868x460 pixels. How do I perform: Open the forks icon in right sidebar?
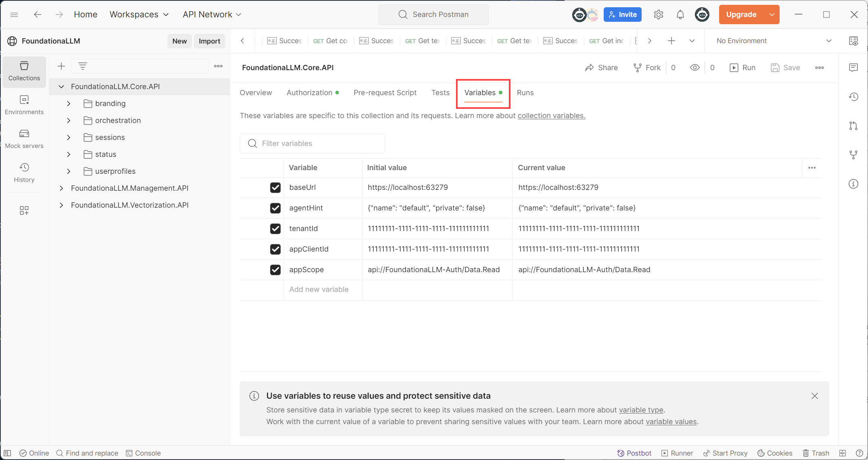pos(853,155)
